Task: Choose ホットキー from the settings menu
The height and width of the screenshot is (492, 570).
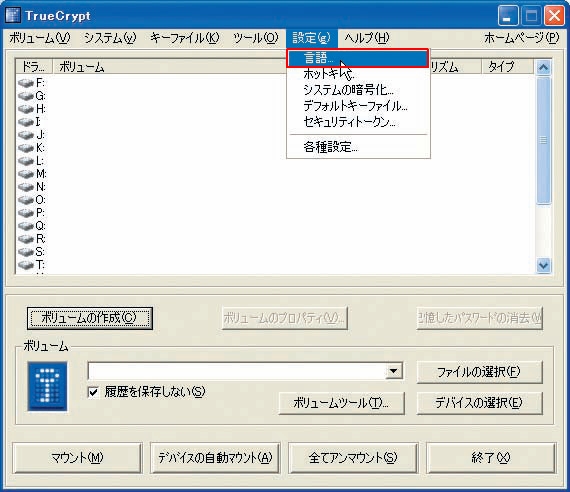Action: 358,74
